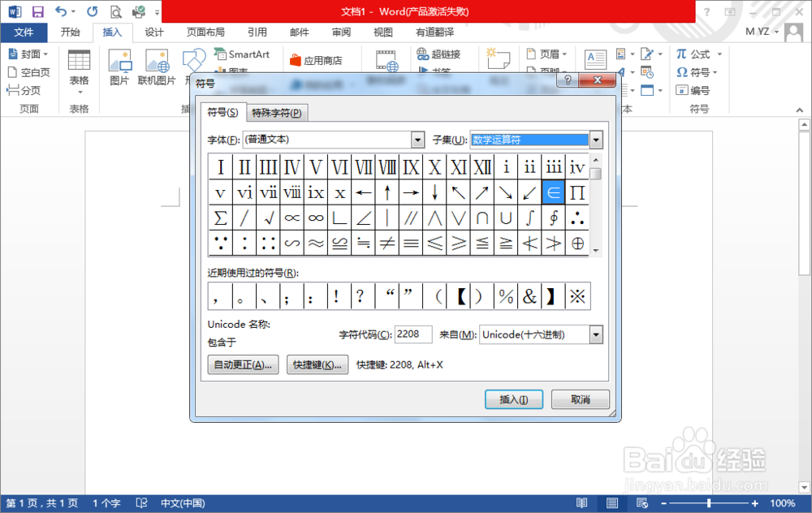Select the highlighted ∈ element-of symbol
The image size is (812, 513).
tap(554, 192)
